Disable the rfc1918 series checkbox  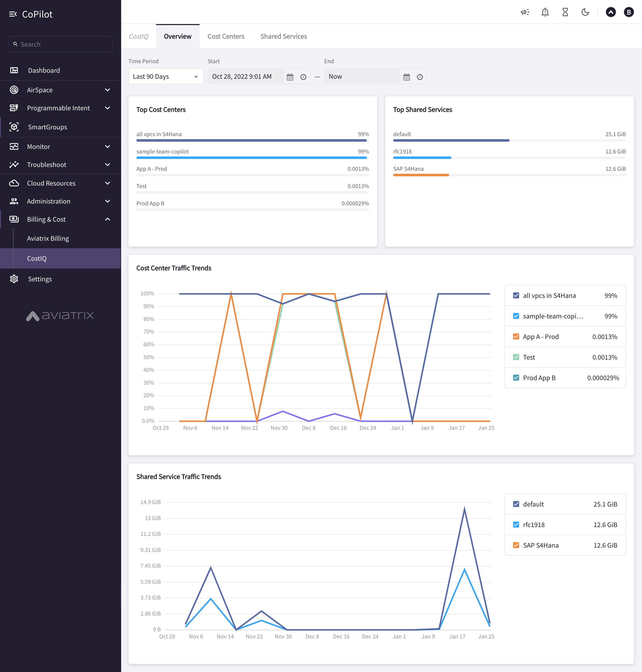(x=516, y=525)
